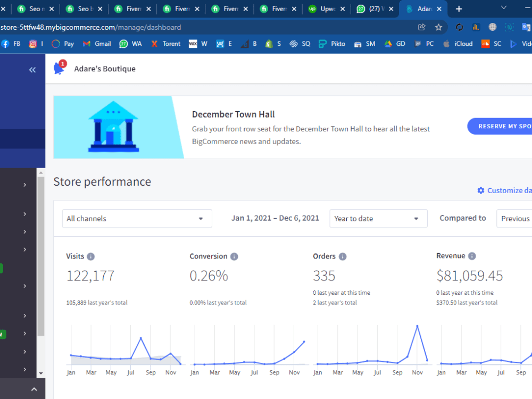Click the Google Translate extension icon
This screenshot has height=399, width=532.
pyautogui.click(x=526, y=27)
